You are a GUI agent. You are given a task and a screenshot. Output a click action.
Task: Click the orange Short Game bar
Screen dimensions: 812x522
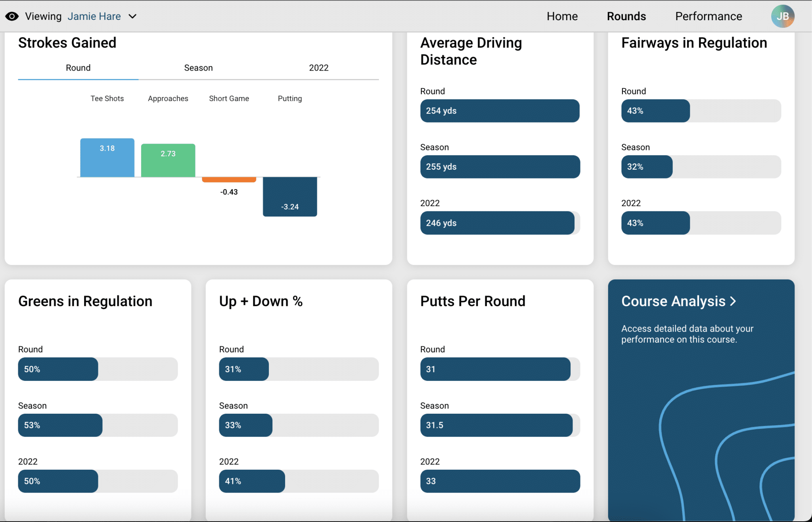pos(229,180)
